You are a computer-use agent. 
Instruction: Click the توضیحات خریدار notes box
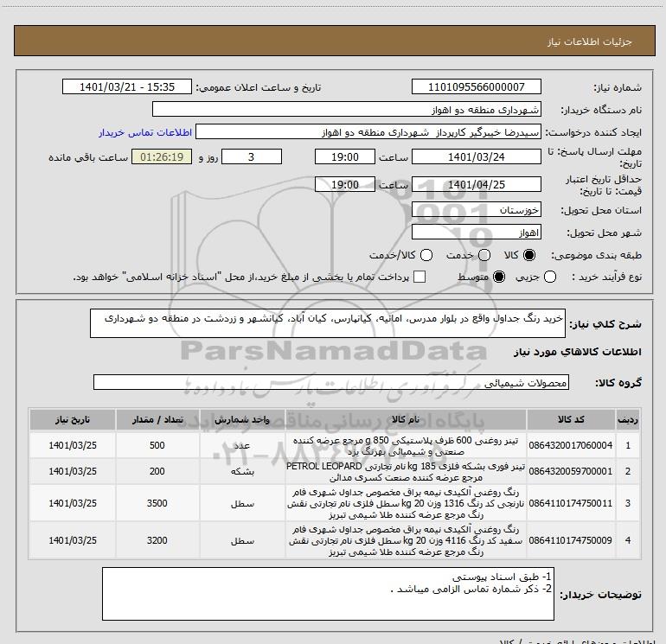point(328,594)
